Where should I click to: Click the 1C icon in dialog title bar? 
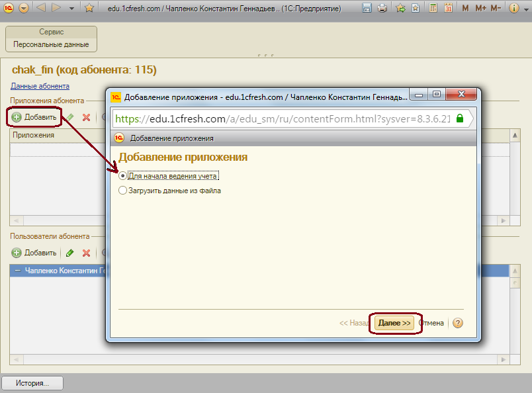(116, 97)
